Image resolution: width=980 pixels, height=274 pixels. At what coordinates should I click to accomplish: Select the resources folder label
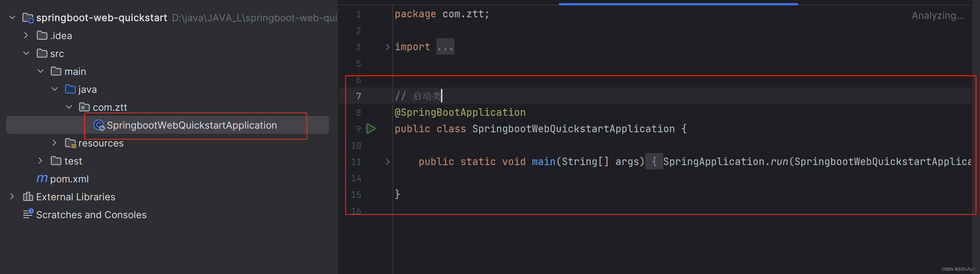101,143
